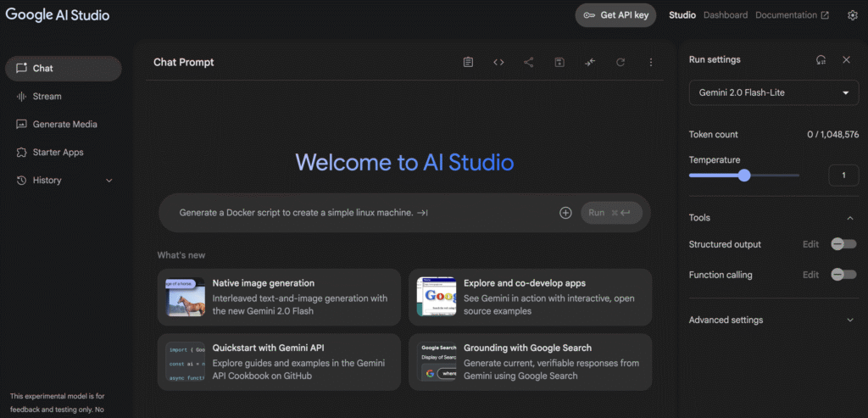Viewport: 868px width, 418px height.
Task: Select Chat in the sidebar
Action: pyautogui.click(x=63, y=69)
